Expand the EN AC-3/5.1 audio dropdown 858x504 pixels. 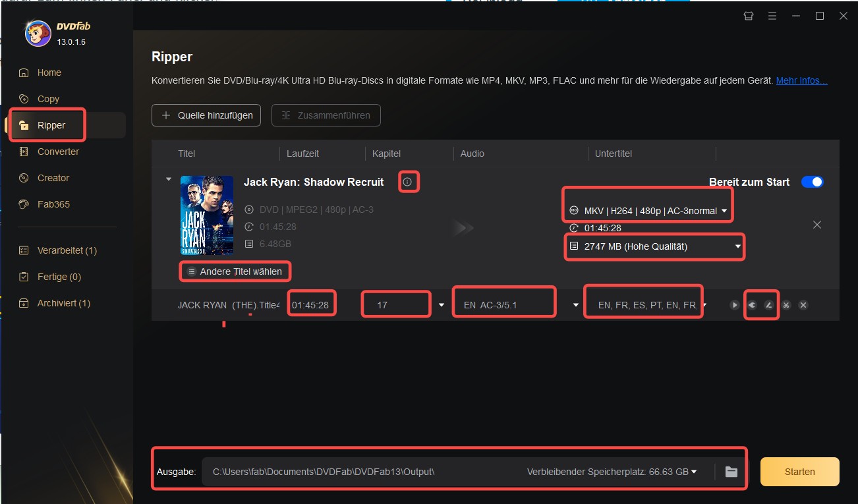pyautogui.click(x=575, y=305)
